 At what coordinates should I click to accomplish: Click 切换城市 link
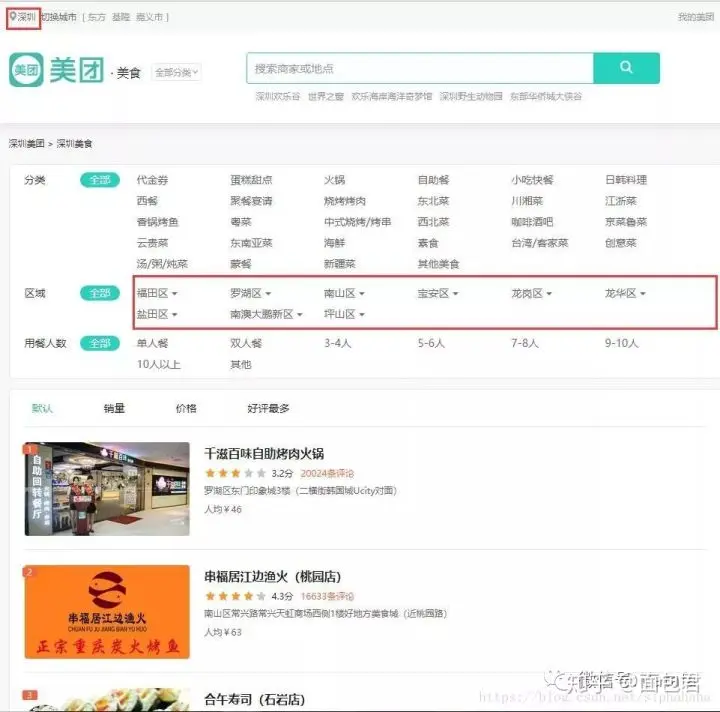coord(59,17)
